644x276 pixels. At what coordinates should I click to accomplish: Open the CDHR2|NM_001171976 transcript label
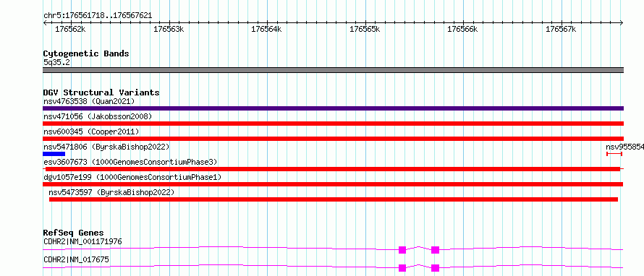click(x=82, y=241)
